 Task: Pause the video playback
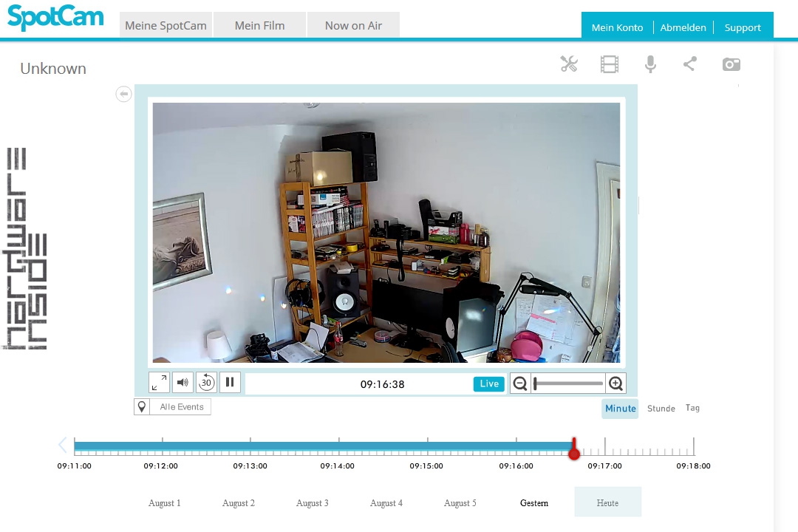click(230, 383)
